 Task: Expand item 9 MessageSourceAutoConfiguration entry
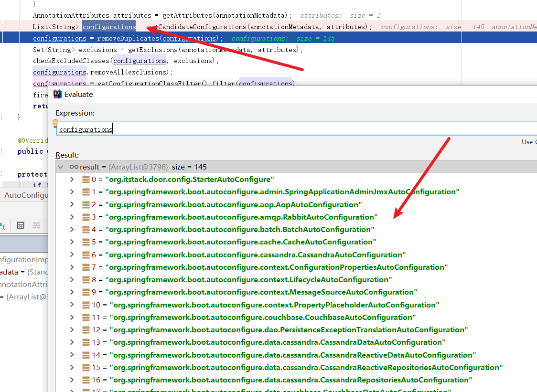72,292
